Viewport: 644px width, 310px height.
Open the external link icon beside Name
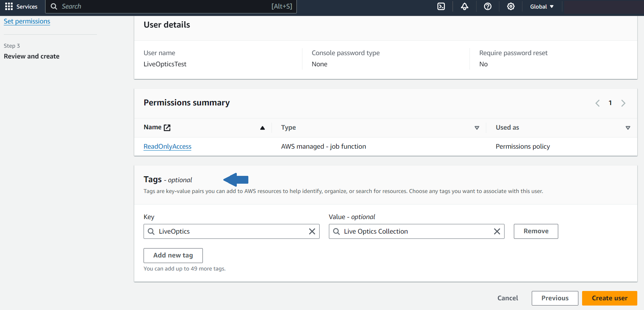click(x=167, y=127)
